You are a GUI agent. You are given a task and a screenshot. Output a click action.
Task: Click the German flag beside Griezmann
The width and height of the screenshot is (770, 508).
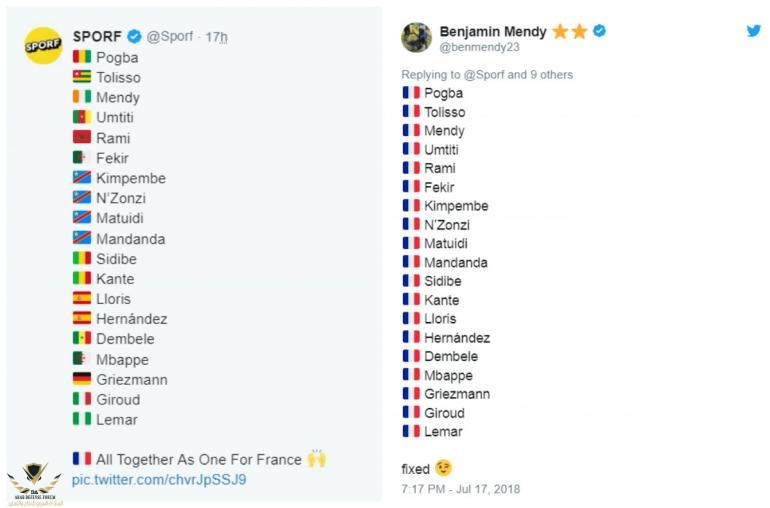click(82, 379)
